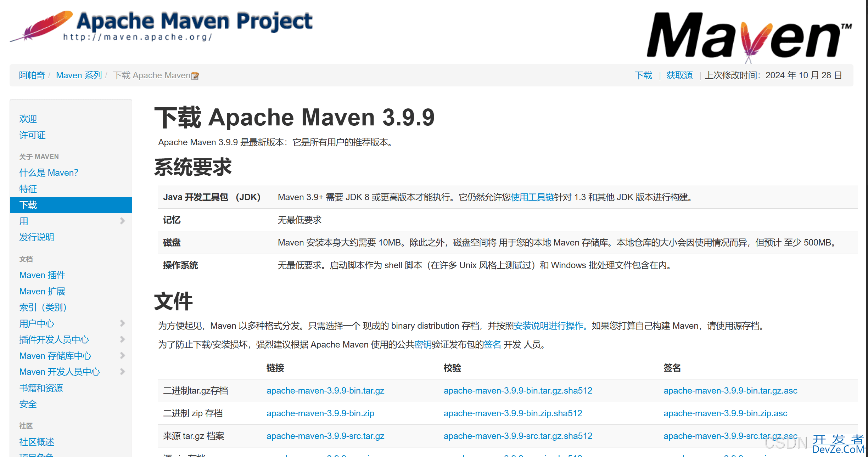This screenshot has height=457, width=868.
Task: Download apache-maven-3.9.9-bin.zip
Action: [x=320, y=413]
